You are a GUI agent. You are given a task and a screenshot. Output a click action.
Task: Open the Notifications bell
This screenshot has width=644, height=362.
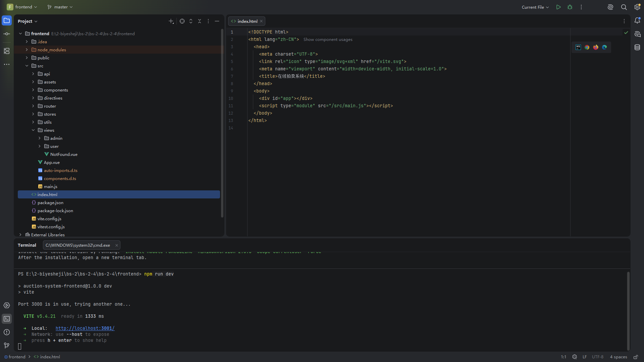tap(637, 21)
